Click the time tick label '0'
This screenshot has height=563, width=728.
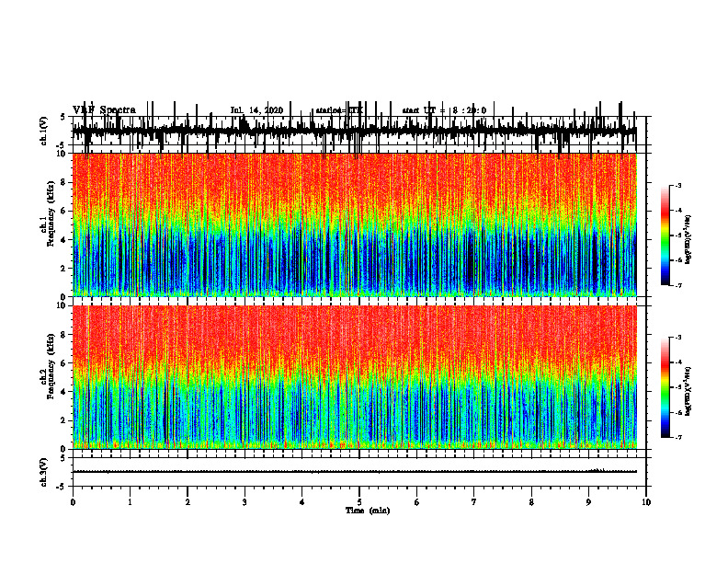[73, 502]
